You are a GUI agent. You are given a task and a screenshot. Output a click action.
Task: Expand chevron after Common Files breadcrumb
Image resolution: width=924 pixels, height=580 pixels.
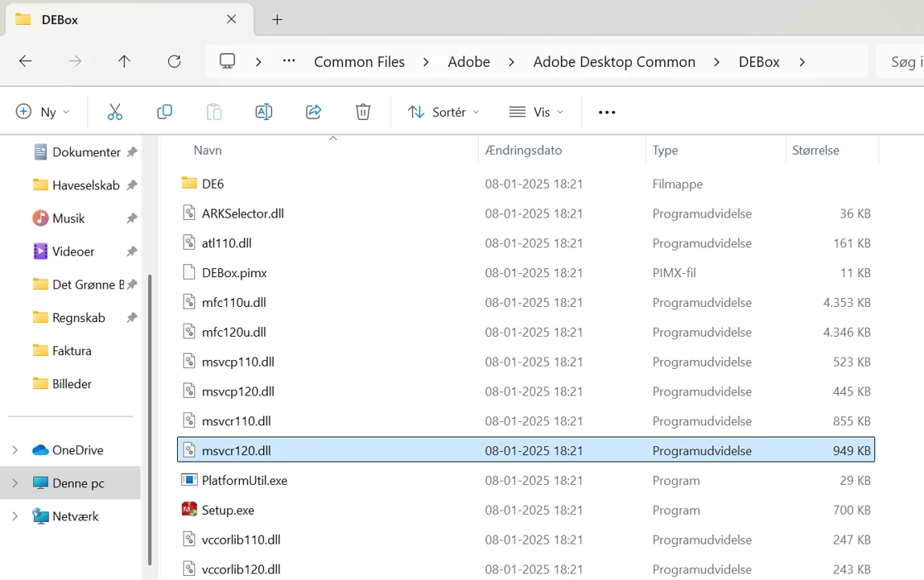(426, 62)
